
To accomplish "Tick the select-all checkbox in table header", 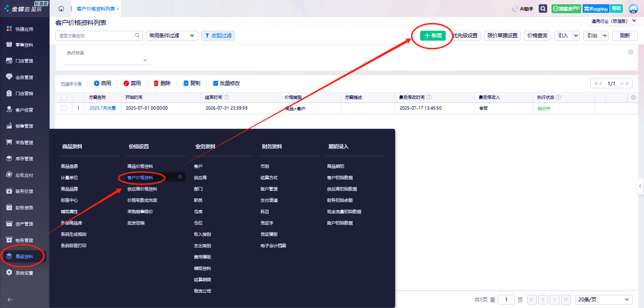I will (64, 97).
